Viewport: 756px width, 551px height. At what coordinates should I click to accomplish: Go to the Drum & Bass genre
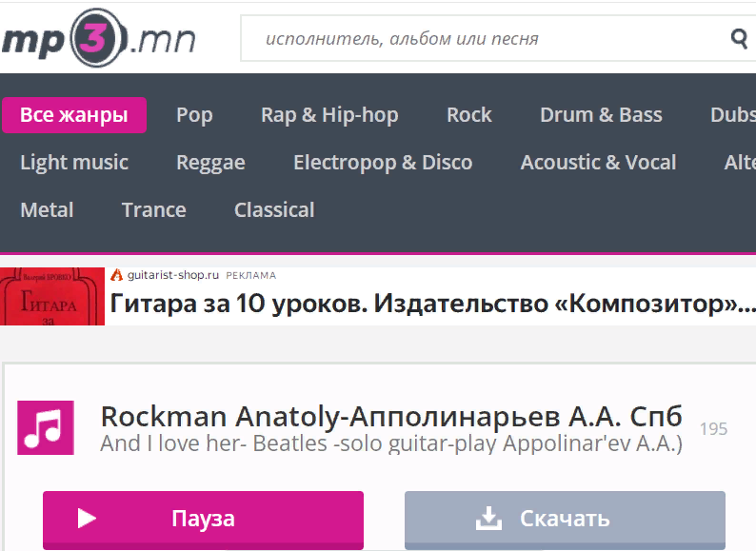tap(601, 115)
